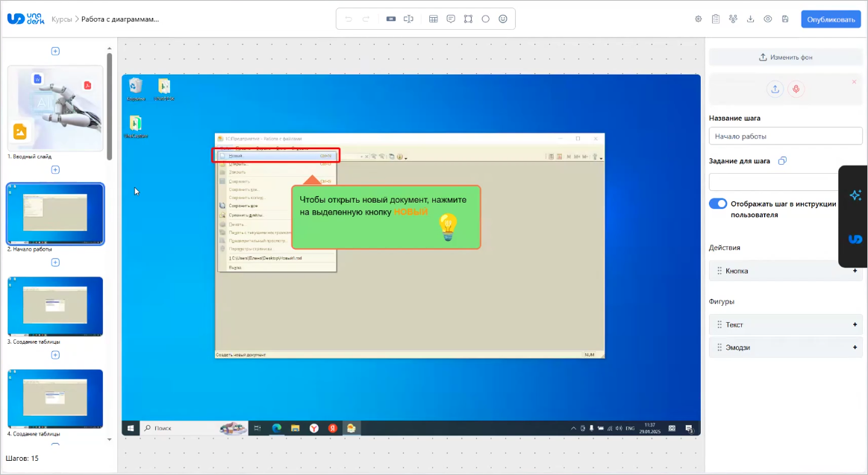Open the group users icon
This screenshot has height=475, width=868.
click(x=733, y=19)
